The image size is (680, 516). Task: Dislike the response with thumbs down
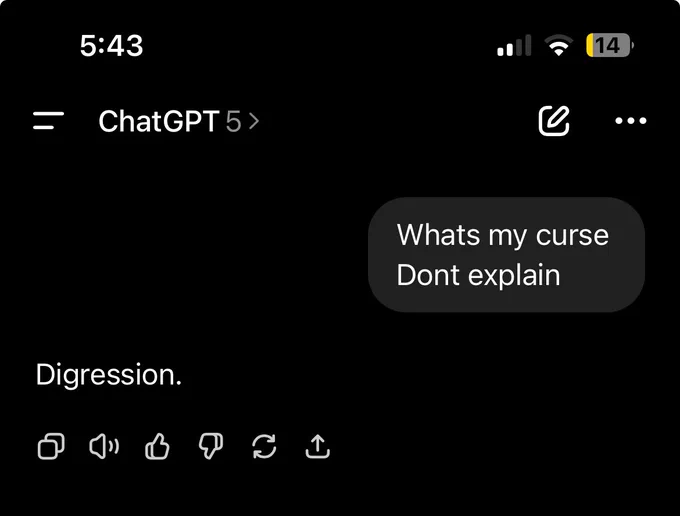[x=211, y=446]
